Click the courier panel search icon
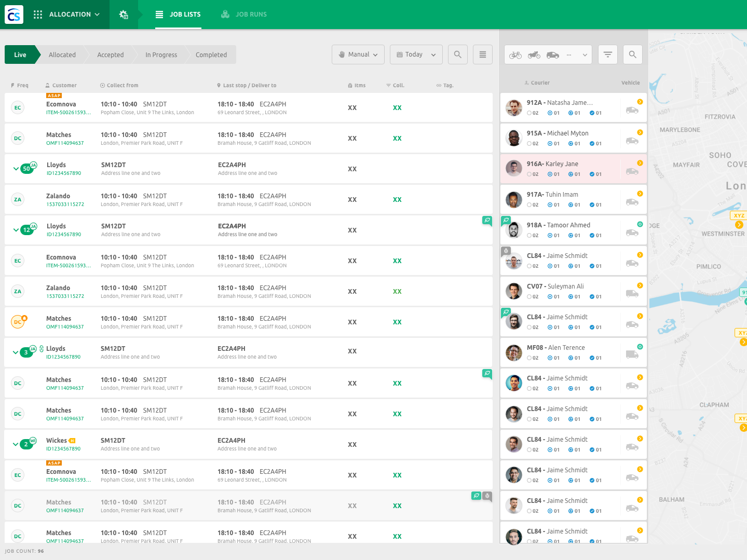This screenshot has height=560, width=747. (632, 54)
